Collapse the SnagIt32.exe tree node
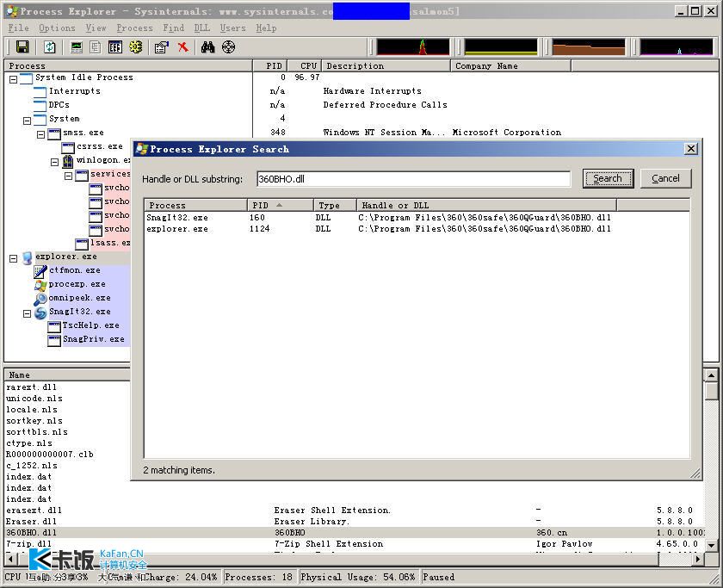This screenshot has width=723, height=588. point(28,313)
